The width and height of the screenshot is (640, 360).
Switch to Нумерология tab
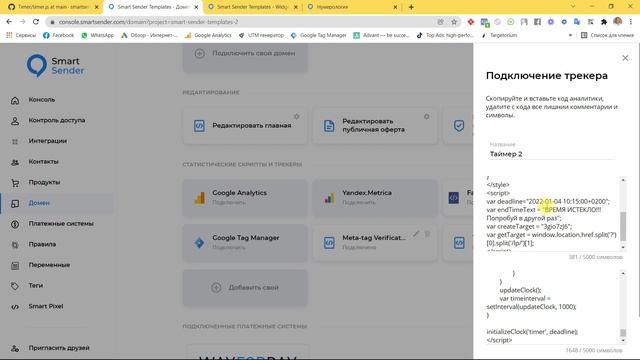352,7
